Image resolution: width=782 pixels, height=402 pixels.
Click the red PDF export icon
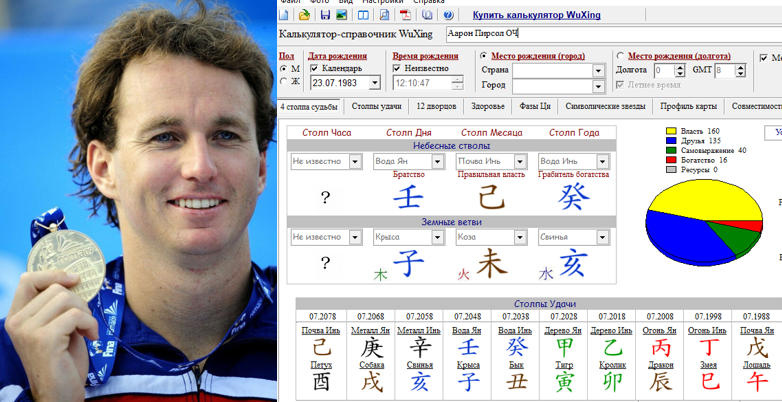pos(405,15)
